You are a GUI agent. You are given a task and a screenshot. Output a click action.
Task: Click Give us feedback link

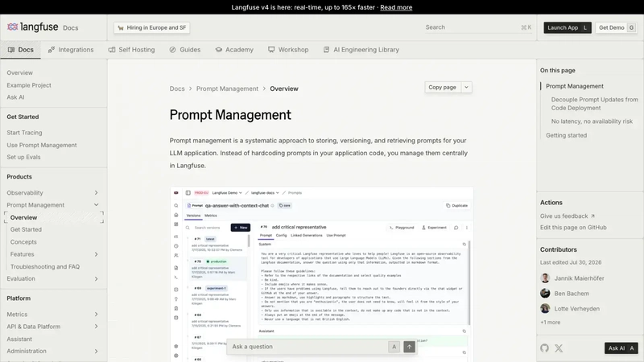[568, 216]
